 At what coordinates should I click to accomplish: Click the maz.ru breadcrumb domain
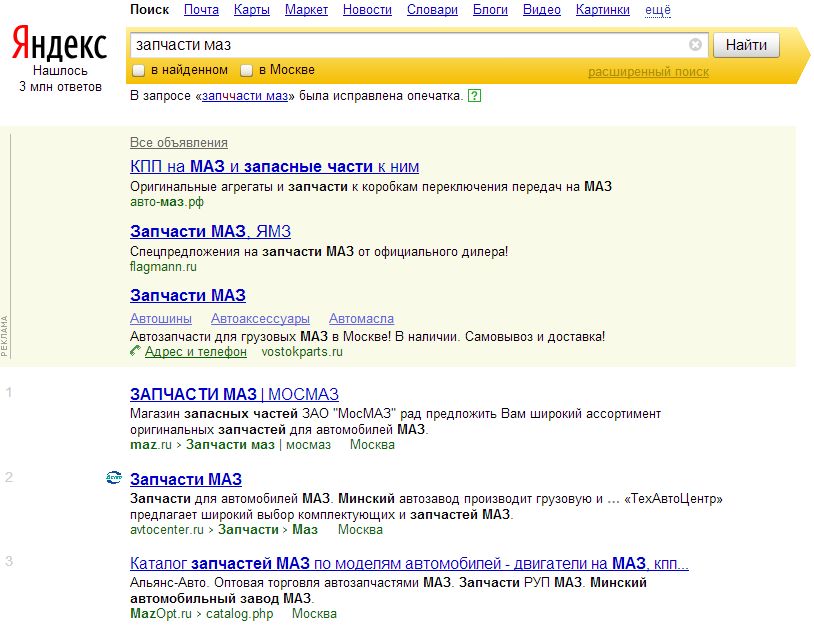pyautogui.click(x=151, y=445)
